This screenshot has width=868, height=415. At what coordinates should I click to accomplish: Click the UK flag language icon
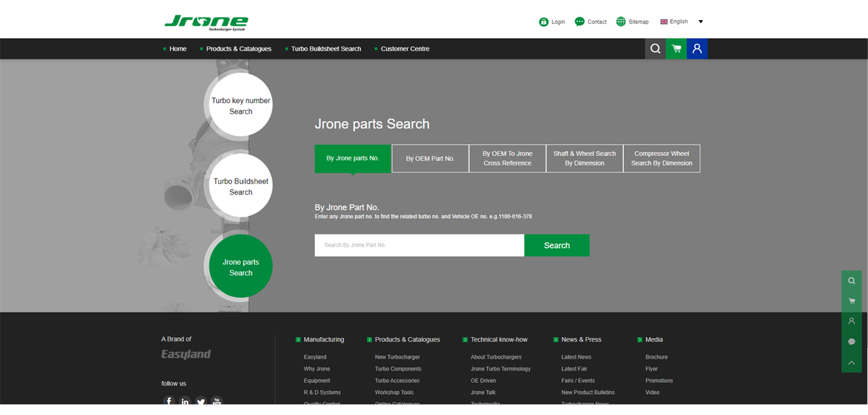664,22
